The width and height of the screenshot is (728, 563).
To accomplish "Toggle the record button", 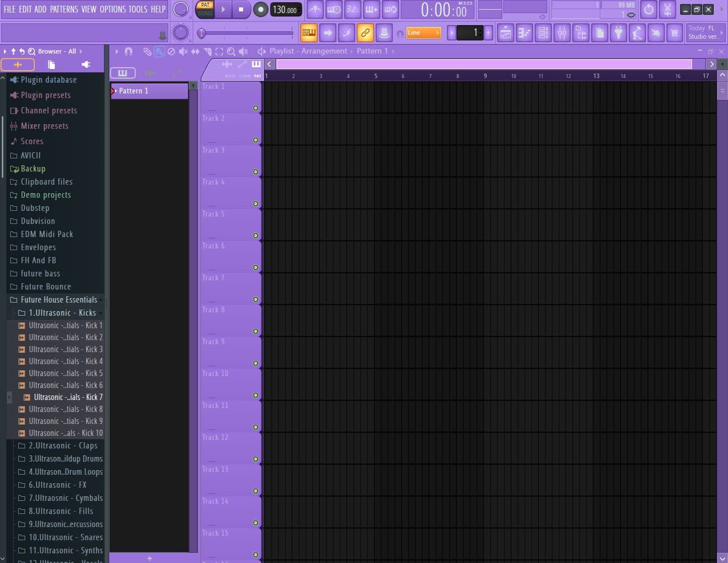I will pyautogui.click(x=261, y=9).
